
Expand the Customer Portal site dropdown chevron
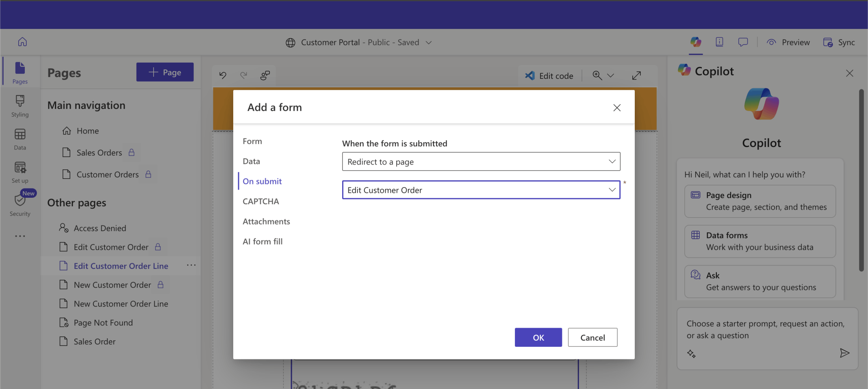(429, 43)
